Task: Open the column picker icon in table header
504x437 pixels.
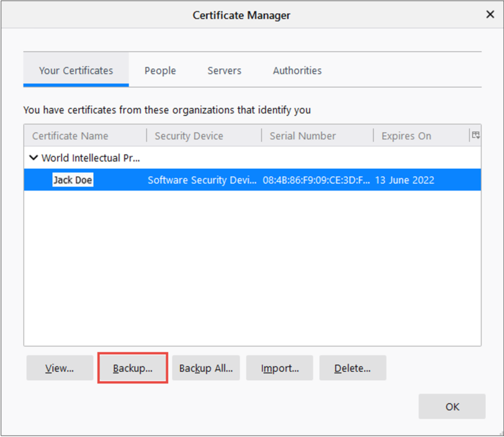Action: pos(475,135)
